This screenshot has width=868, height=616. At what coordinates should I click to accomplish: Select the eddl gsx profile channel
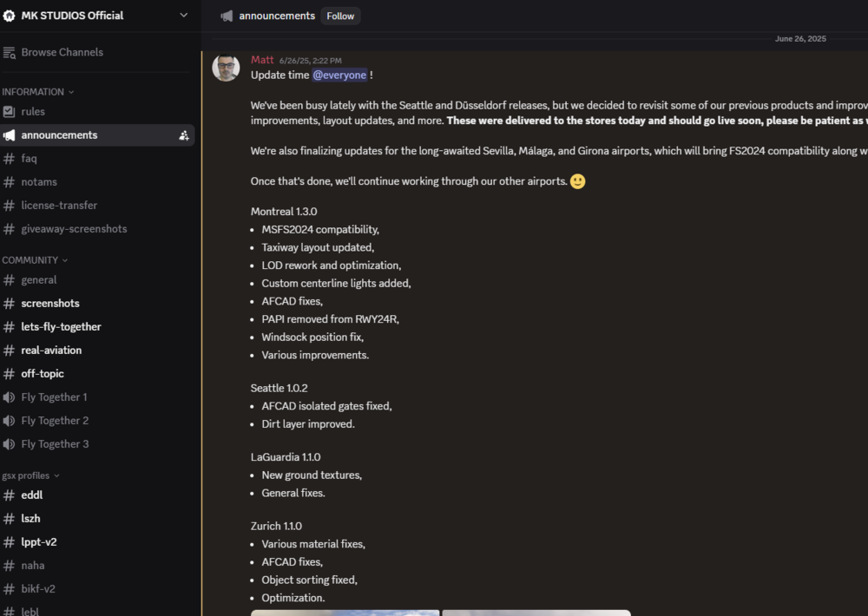[x=32, y=495]
